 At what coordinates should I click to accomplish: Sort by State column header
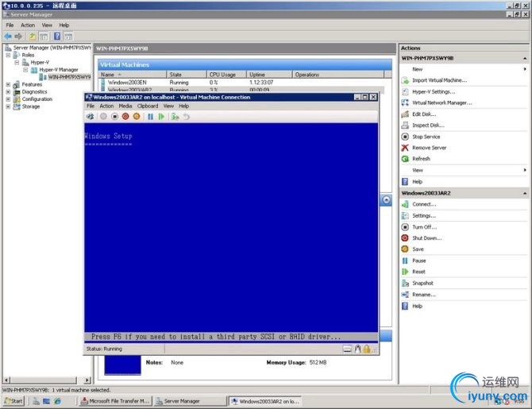(x=187, y=75)
